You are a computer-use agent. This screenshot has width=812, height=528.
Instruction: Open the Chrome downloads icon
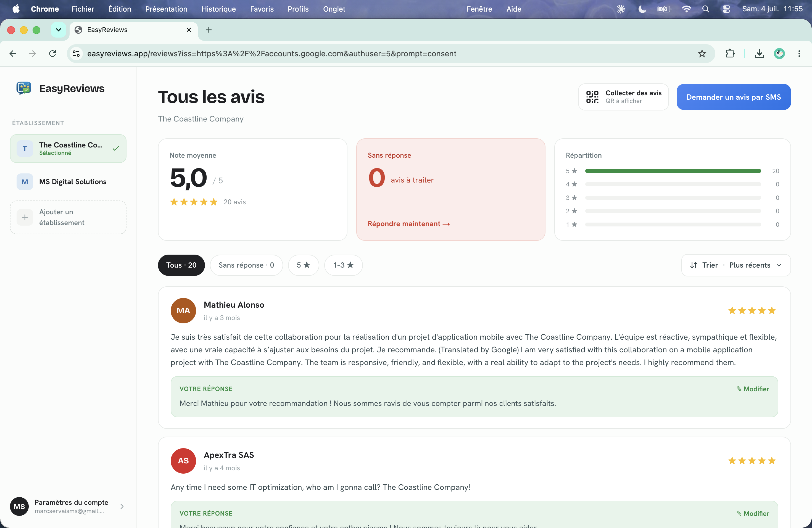click(759, 54)
